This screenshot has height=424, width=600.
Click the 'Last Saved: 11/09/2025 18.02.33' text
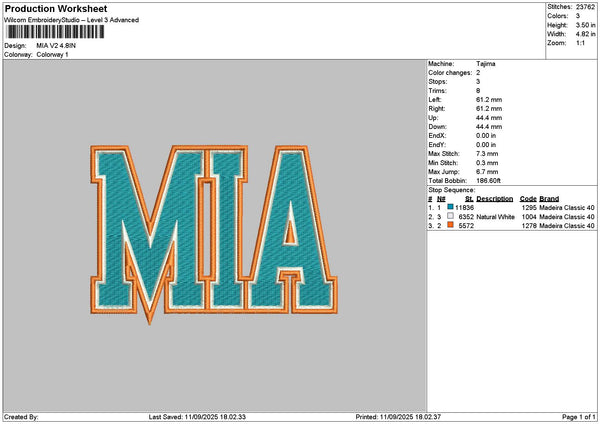click(x=197, y=417)
